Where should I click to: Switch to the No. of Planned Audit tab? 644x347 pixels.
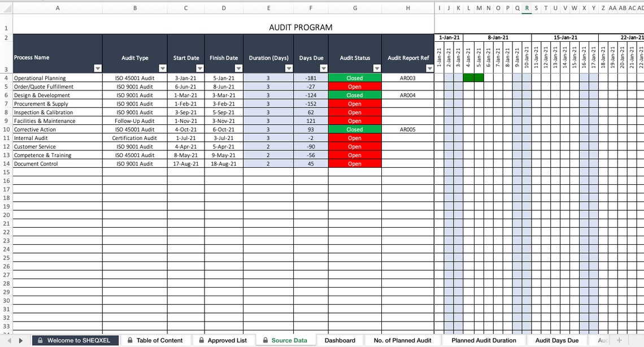coord(403,340)
